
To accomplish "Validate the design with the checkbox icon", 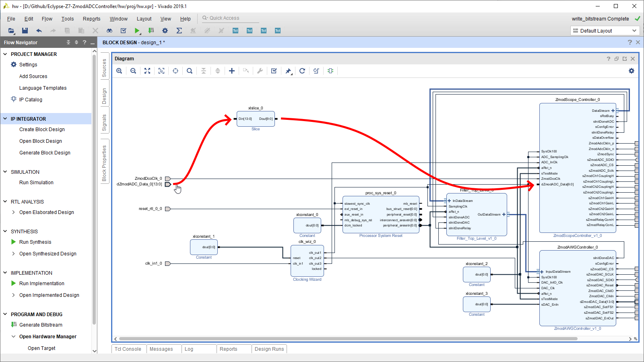I will (274, 71).
